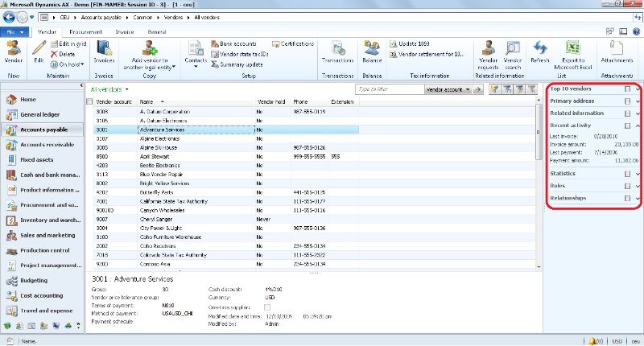This screenshot has height=346, width=644.
Task: Expand the Top 10 vendors FactBox
Action: click(638, 89)
